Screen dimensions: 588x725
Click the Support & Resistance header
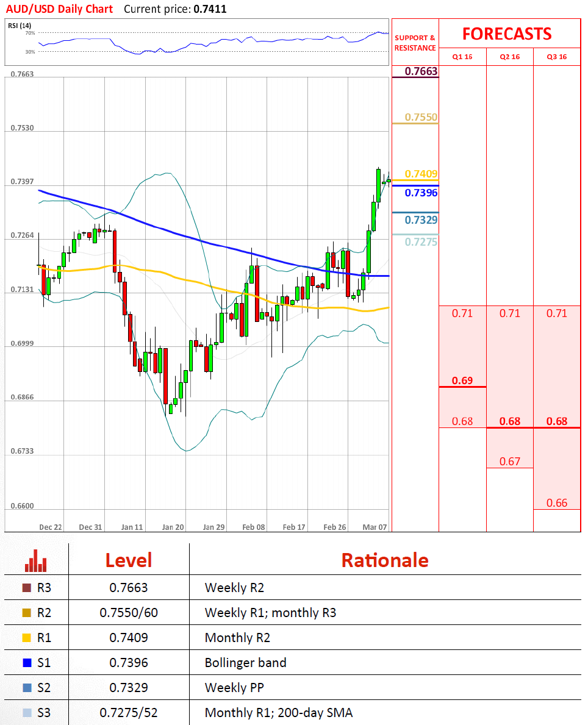pyautogui.click(x=415, y=43)
